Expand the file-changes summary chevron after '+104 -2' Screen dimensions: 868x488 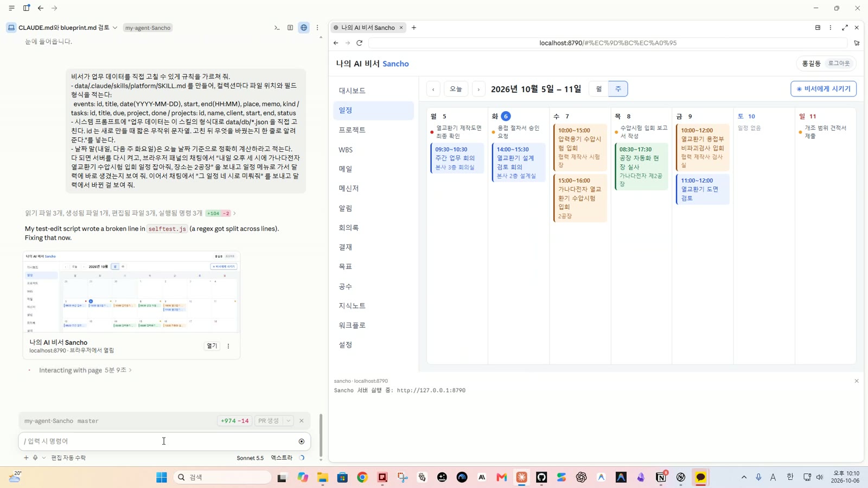(234, 213)
